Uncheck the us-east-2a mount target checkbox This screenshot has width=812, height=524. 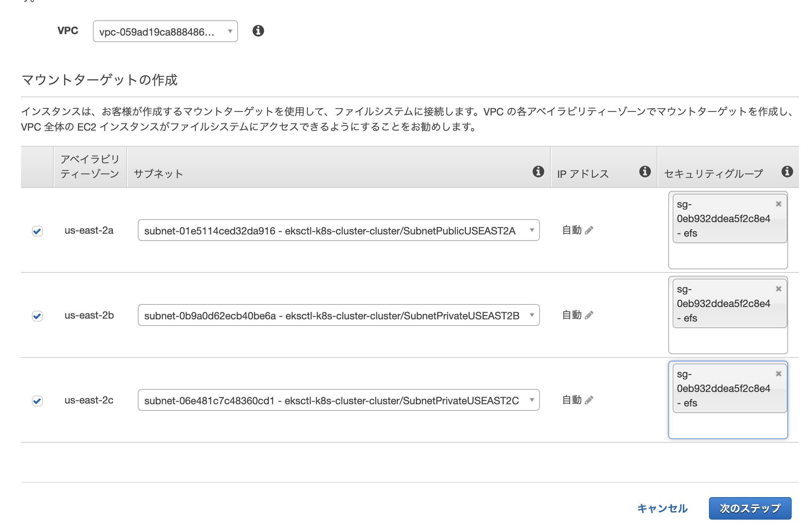pyautogui.click(x=37, y=231)
